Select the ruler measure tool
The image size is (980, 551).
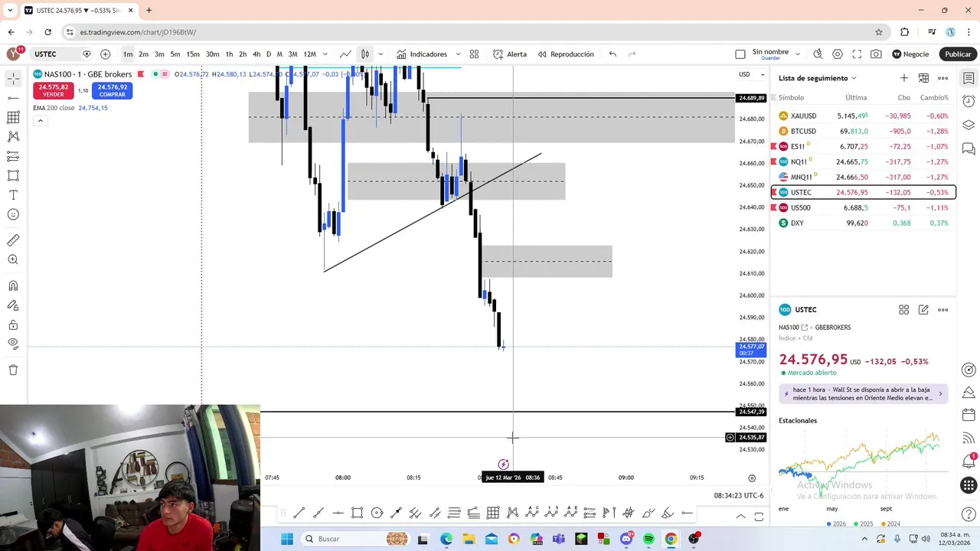[x=13, y=240]
